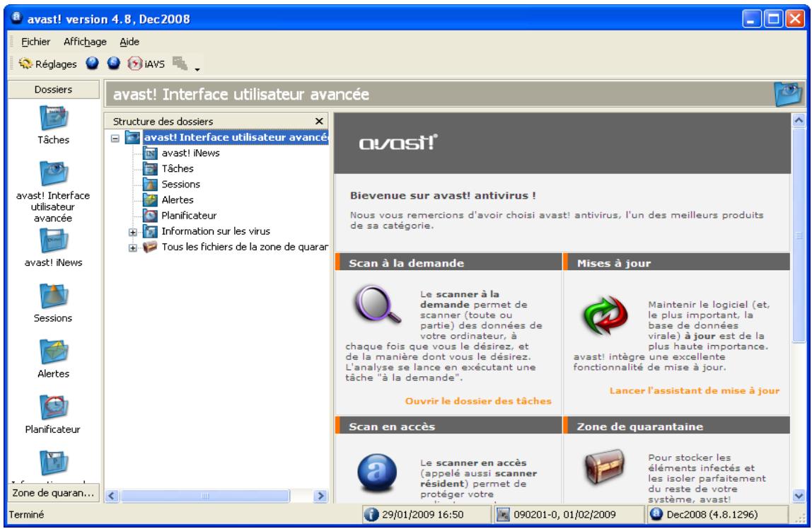The width and height of the screenshot is (812, 529).
Task: Click content pane scroll up arrow
Action: click(799, 120)
